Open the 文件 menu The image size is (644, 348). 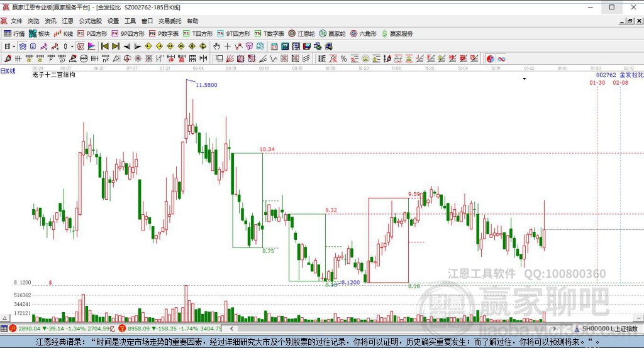pyautogui.click(x=16, y=21)
